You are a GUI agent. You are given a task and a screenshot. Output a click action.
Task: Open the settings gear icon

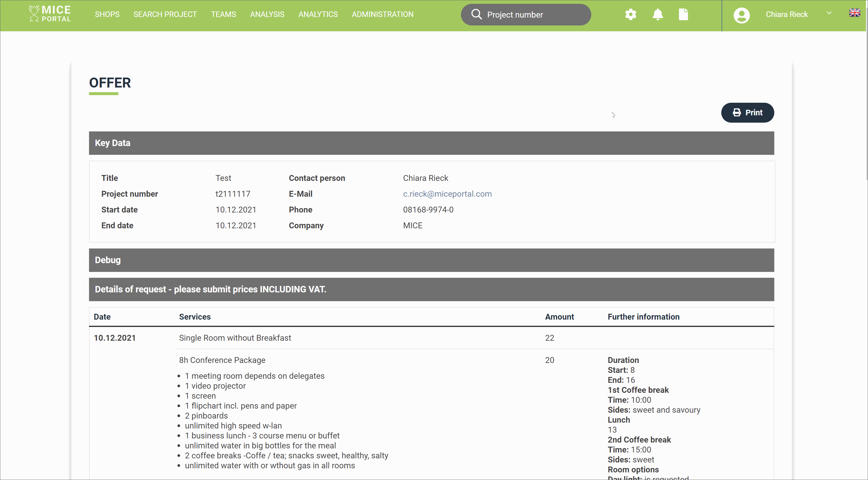pos(630,14)
